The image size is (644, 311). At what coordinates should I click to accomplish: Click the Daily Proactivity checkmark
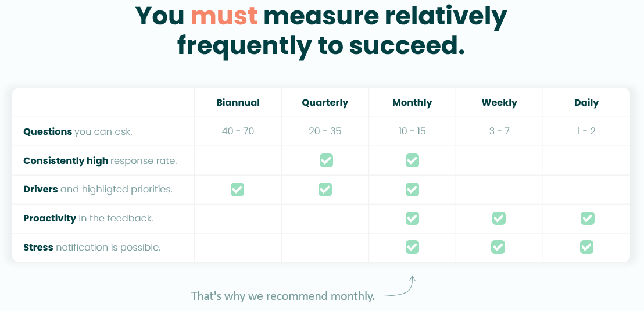tap(587, 218)
